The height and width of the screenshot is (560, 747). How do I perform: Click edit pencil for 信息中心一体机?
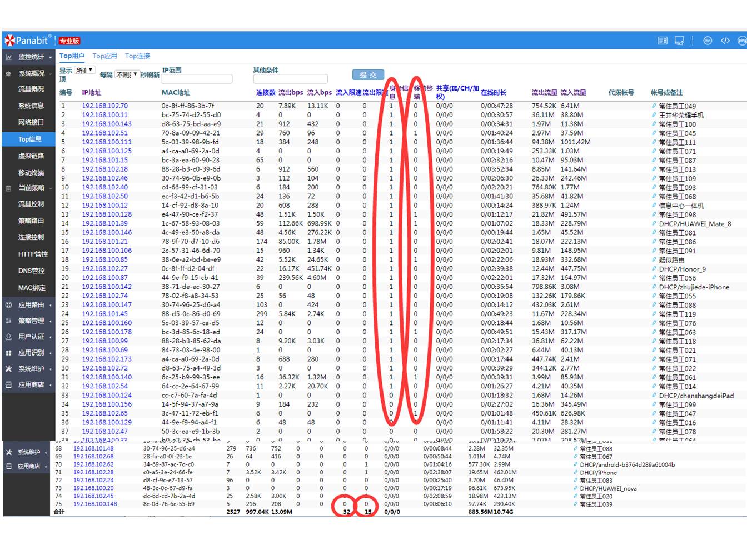pos(654,206)
